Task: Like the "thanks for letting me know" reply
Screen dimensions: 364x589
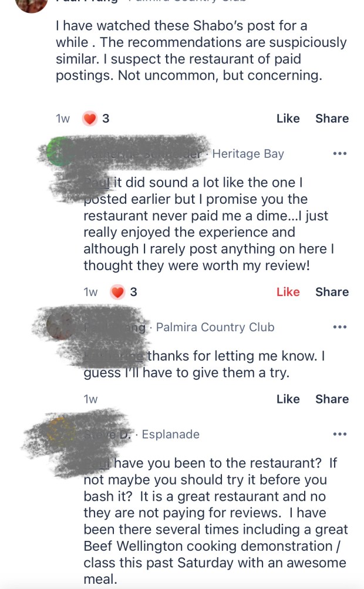Action: point(288,399)
